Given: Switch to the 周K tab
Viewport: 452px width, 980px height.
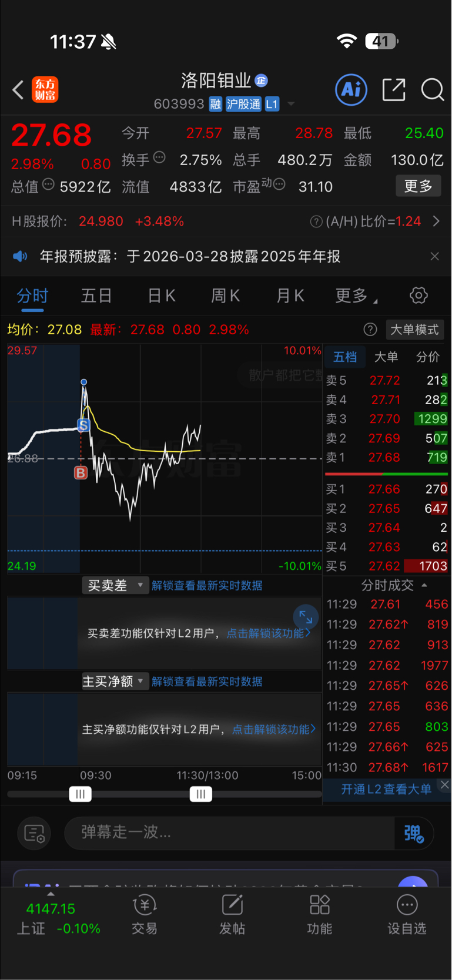Looking at the screenshot, I should pos(226,296).
